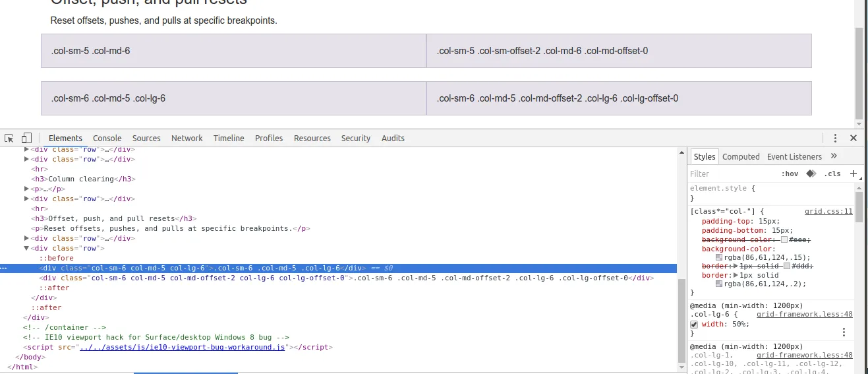Select the closing </body> tag row
The image size is (868, 374).
click(x=30, y=357)
